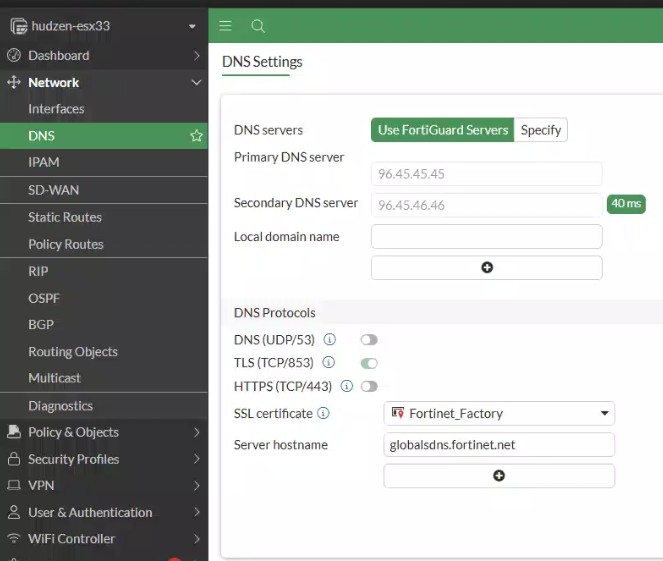
Task: Open the search magnifier icon in header
Action: point(258,26)
